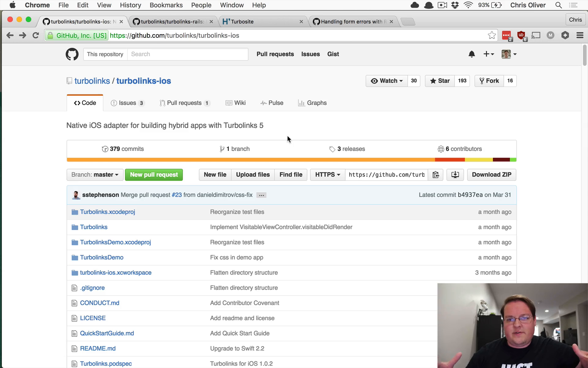
Task: Expand the commit message ellipsis
Action: tap(261, 195)
